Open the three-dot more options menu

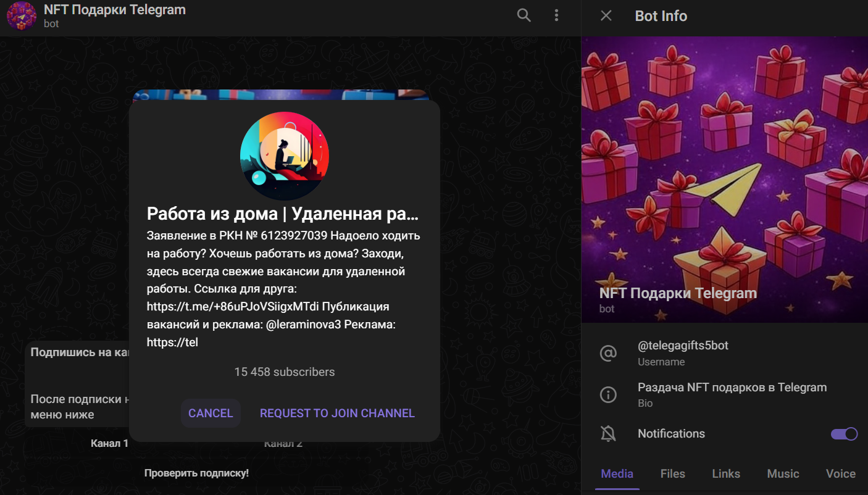tap(557, 15)
